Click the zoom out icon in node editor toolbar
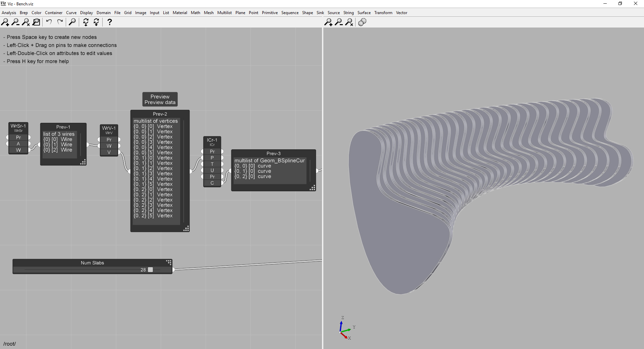 (15, 22)
